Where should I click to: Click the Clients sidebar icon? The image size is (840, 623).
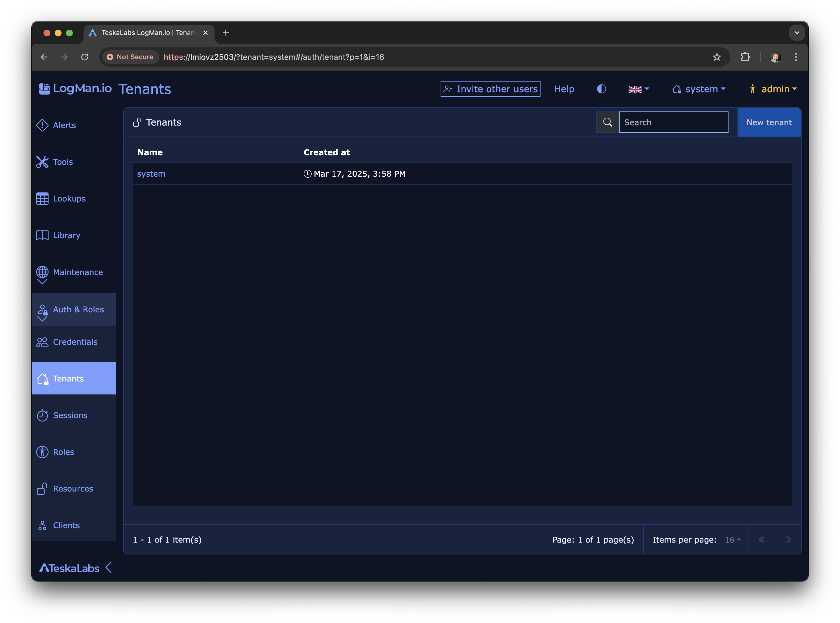coord(42,525)
